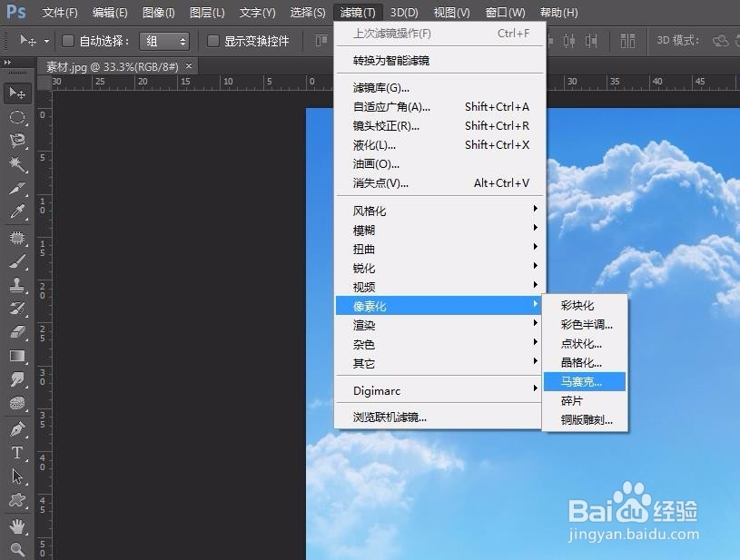Open the 图层(L) menu
Image resolution: width=740 pixels, height=560 pixels.
point(207,13)
